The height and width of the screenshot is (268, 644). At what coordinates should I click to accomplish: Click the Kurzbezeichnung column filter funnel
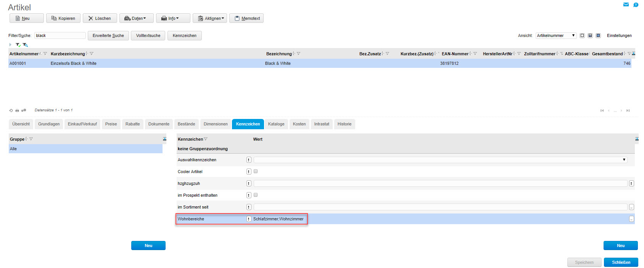pos(92,54)
